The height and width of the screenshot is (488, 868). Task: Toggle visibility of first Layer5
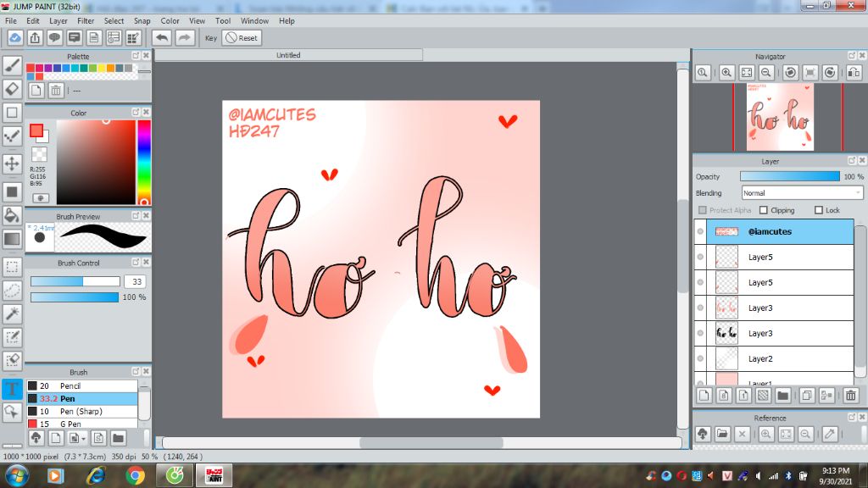700,257
